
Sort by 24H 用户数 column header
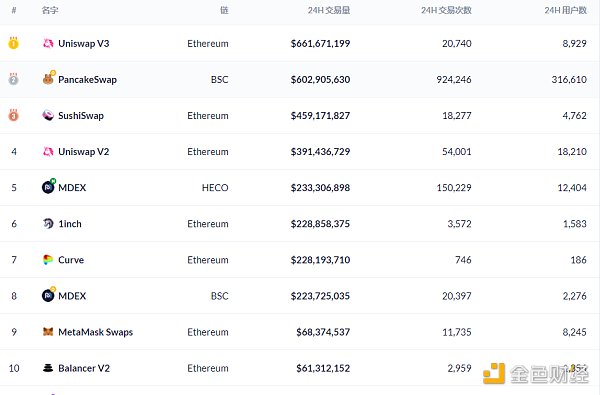pyautogui.click(x=566, y=10)
